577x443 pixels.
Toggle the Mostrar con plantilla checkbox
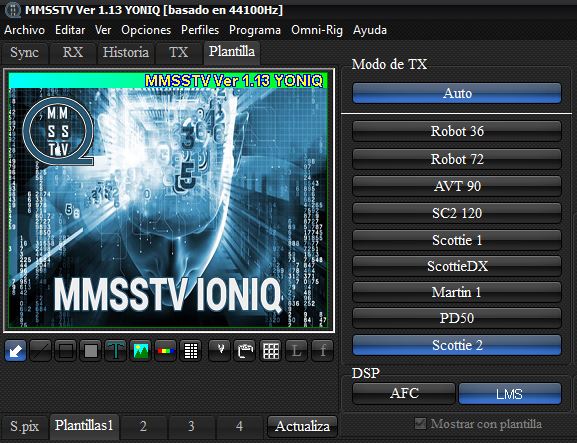pos(420,423)
